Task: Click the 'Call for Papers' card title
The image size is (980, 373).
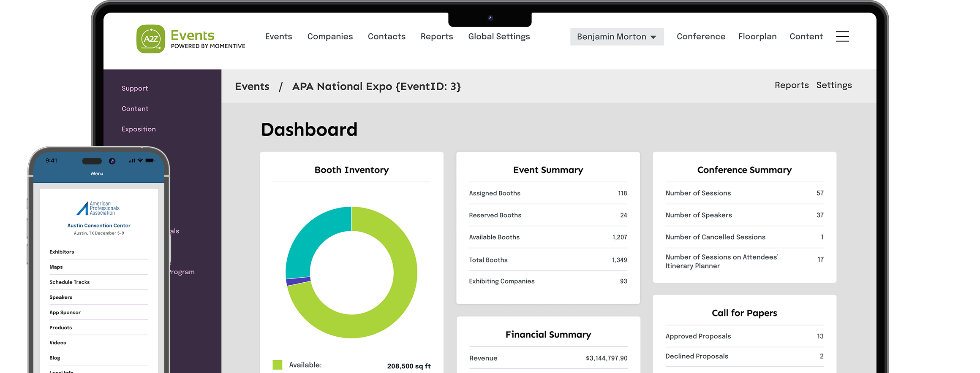Action: [x=744, y=313]
